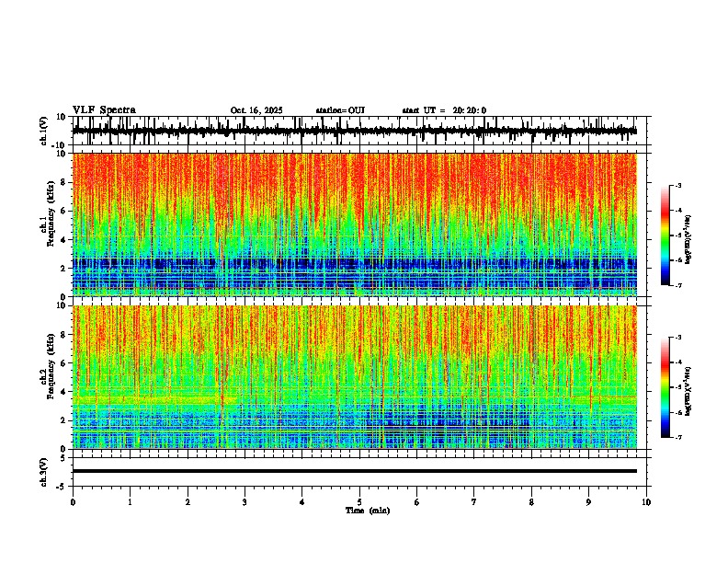Click the date 'Oct. 16, 2025'
The height and width of the screenshot is (563, 728).
[x=256, y=110]
